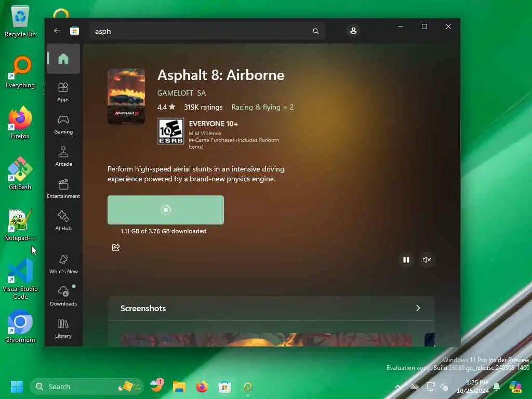532x399 pixels.
Task: Click 'Asphalt 8: Airborne' title text
Action: pos(221,75)
